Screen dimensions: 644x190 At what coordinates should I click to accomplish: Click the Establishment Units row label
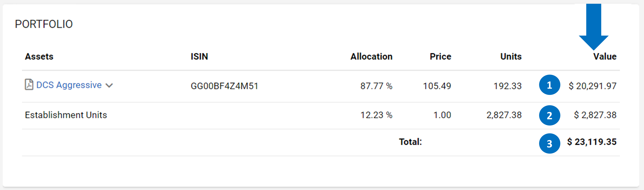tap(66, 115)
